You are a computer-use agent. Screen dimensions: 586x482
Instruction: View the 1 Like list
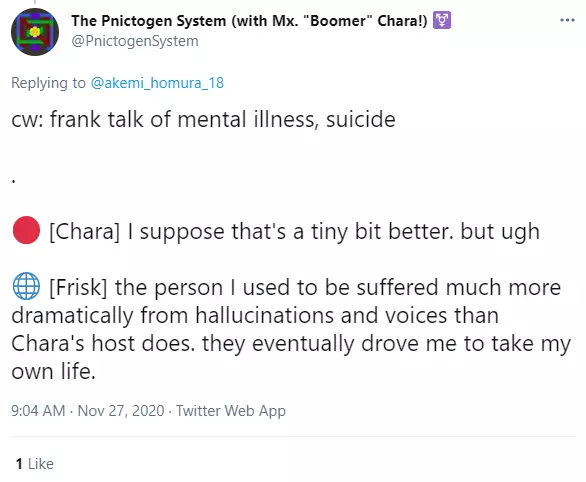pos(35,464)
